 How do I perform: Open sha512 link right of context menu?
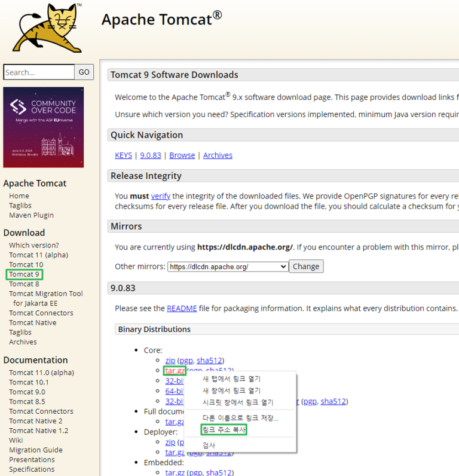(333, 401)
